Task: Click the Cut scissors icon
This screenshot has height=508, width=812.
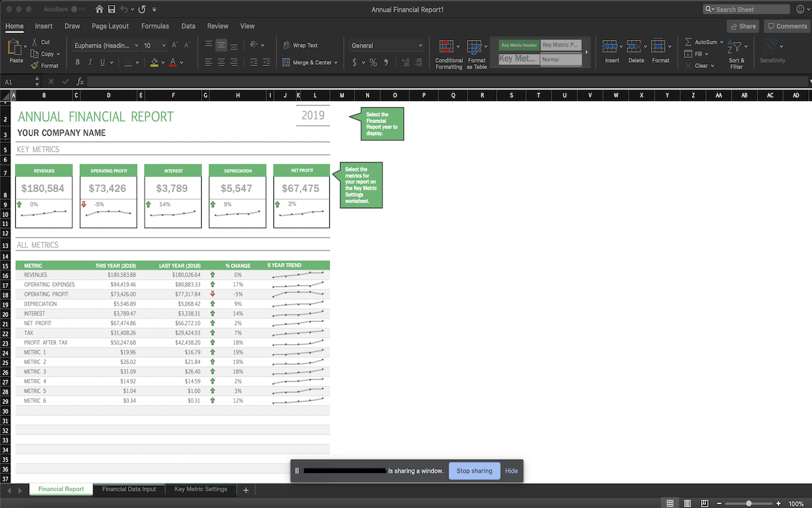Action: click(34, 42)
